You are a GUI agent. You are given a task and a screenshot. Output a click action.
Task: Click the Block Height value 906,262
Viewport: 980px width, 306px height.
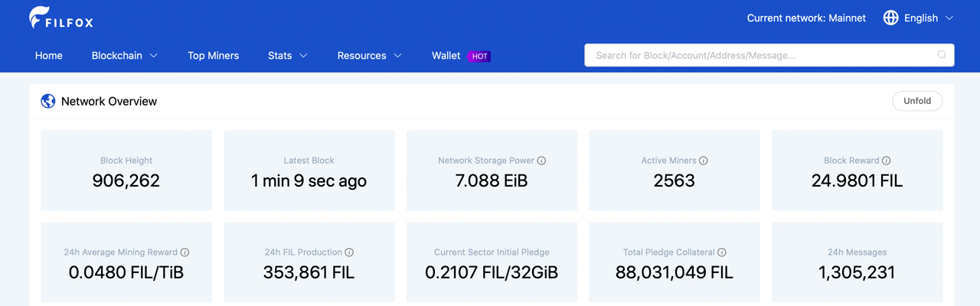pos(126,181)
